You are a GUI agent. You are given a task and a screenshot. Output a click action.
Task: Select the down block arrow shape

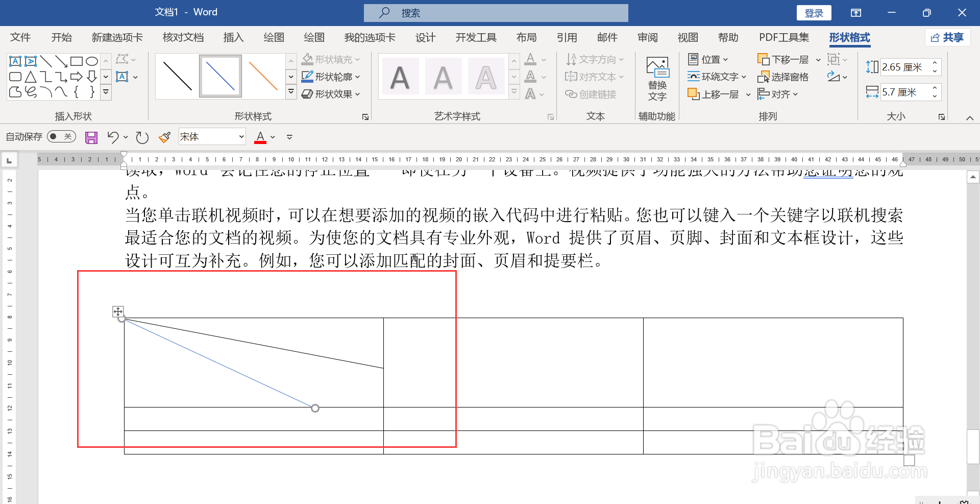tap(92, 77)
